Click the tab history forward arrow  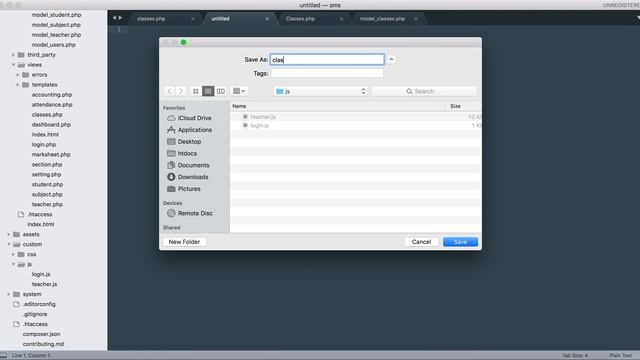click(x=120, y=18)
